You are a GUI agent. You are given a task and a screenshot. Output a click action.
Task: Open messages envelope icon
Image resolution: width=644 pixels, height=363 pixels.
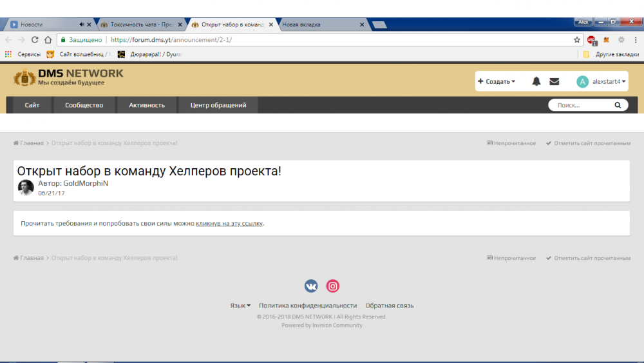pyautogui.click(x=554, y=81)
